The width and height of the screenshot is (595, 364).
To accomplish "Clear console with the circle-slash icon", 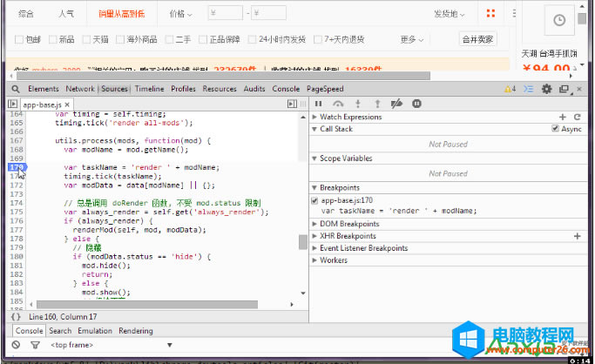I will (16, 345).
